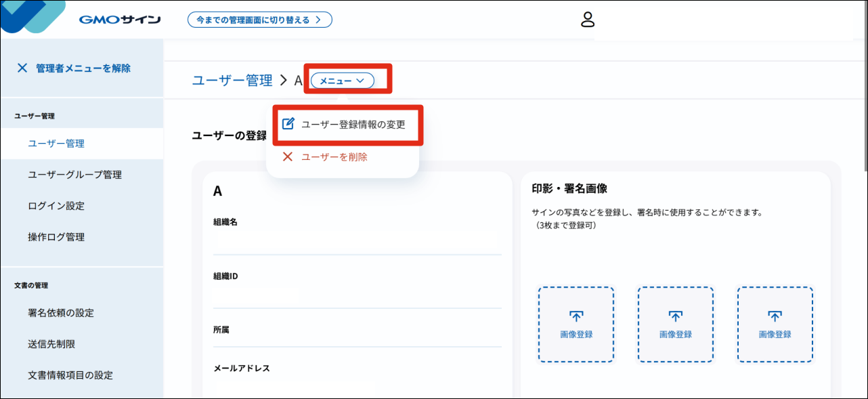This screenshot has width=868, height=399.
Task: Select ユーザー登録情報の変更 from the menu
Action: pyautogui.click(x=353, y=125)
